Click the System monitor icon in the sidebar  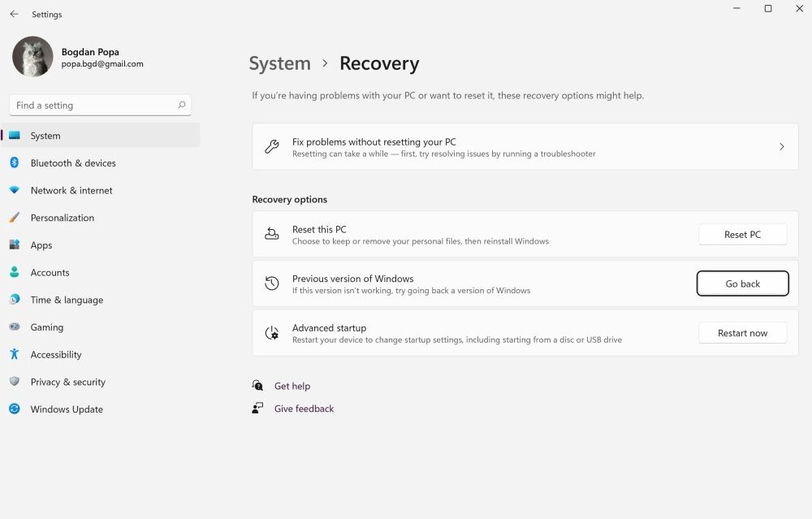coord(15,136)
